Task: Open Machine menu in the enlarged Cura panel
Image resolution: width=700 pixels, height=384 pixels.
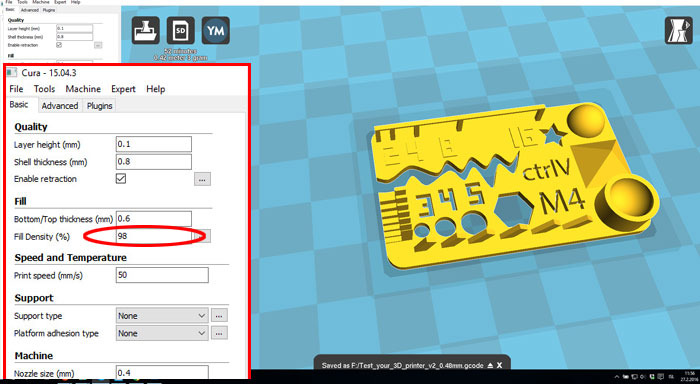Action: 83,89
